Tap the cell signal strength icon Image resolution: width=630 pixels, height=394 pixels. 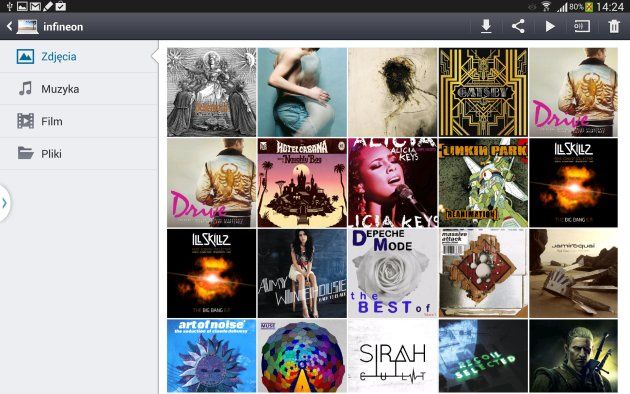coord(562,6)
